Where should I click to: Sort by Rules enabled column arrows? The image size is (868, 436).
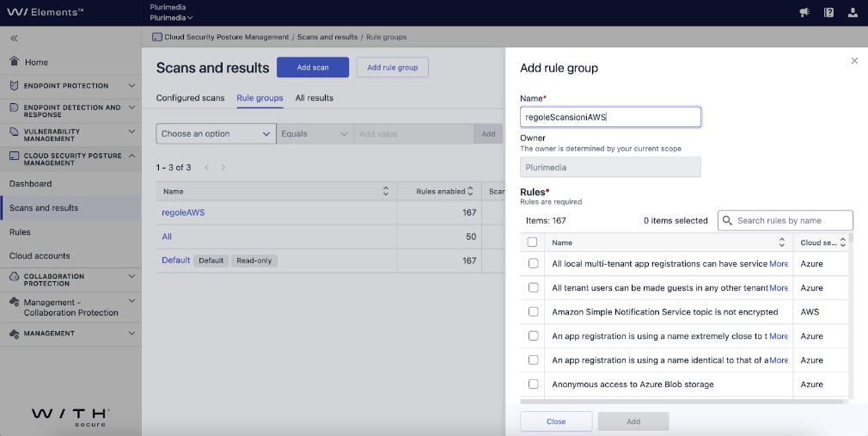click(x=470, y=191)
